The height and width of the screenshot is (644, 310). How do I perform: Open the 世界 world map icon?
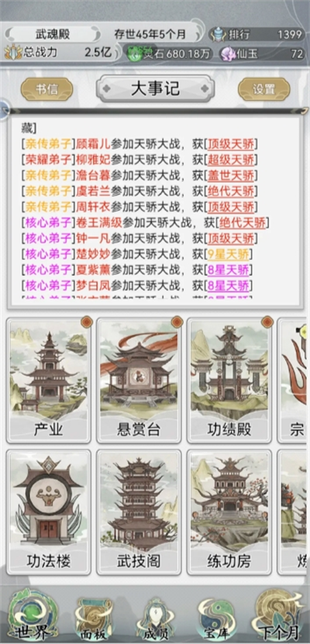[33, 614]
